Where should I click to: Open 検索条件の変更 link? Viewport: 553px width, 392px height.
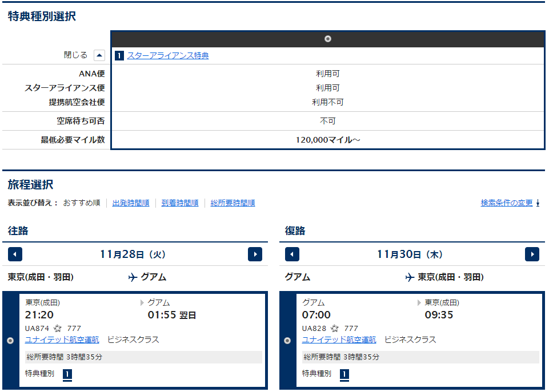[507, 203]
